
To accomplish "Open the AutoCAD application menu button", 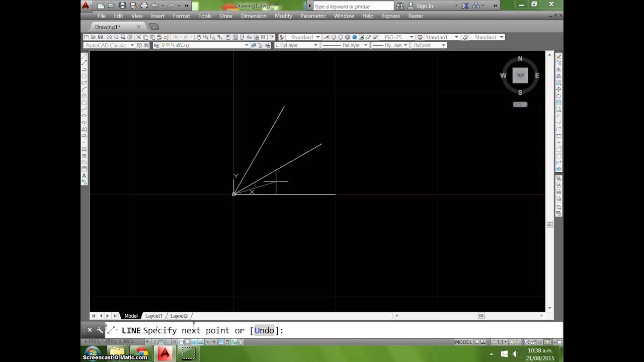I will click(x=86, y=6).
